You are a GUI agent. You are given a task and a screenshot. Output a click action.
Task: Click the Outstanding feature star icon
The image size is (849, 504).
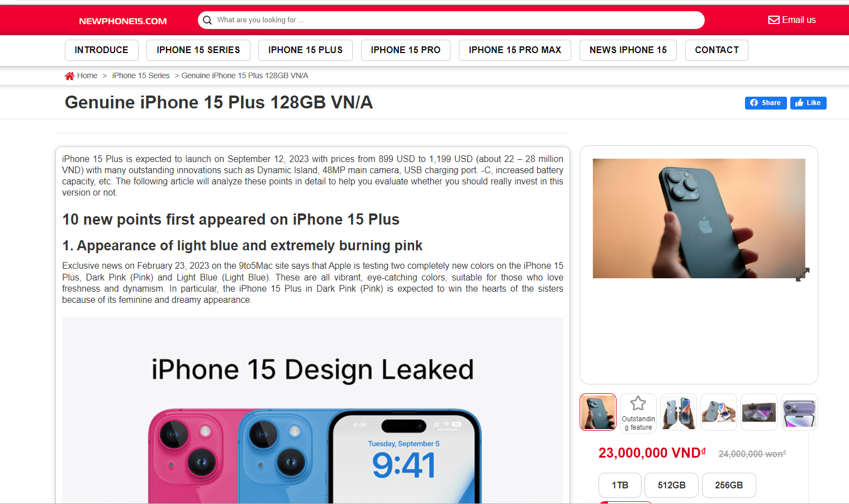[x=638, y=403]
